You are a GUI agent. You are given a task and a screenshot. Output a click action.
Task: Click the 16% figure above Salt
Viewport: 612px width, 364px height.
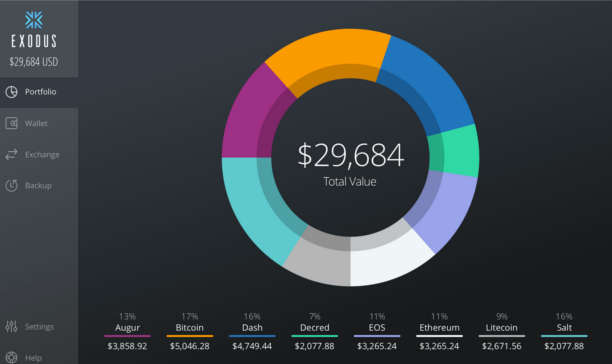coord(564,316)
